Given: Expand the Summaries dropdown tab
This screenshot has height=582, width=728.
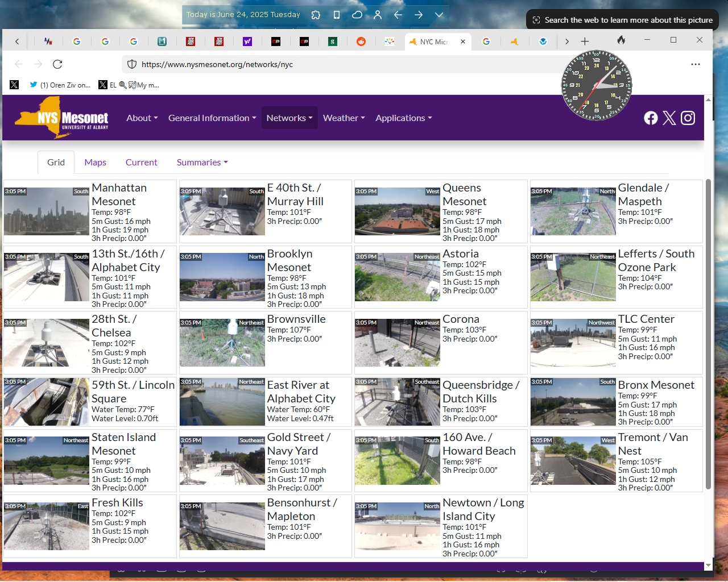Looking at the screenshot, I should pos(202,163).
